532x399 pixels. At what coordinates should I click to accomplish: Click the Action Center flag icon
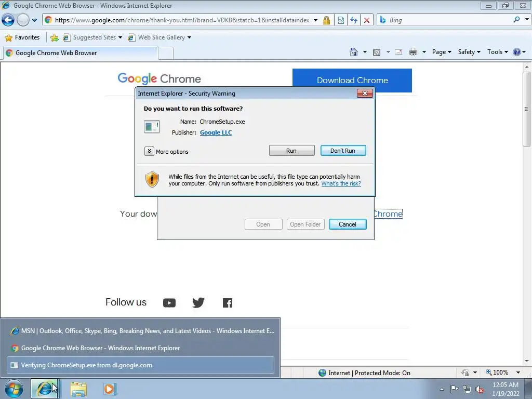(454, 389)
